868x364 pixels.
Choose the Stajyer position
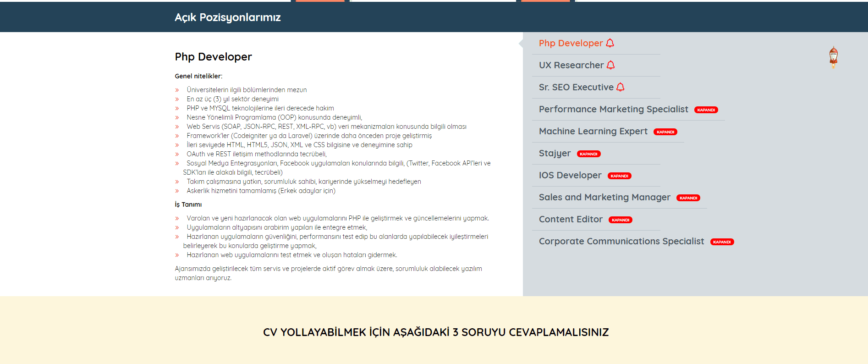(x=555, y=153)
